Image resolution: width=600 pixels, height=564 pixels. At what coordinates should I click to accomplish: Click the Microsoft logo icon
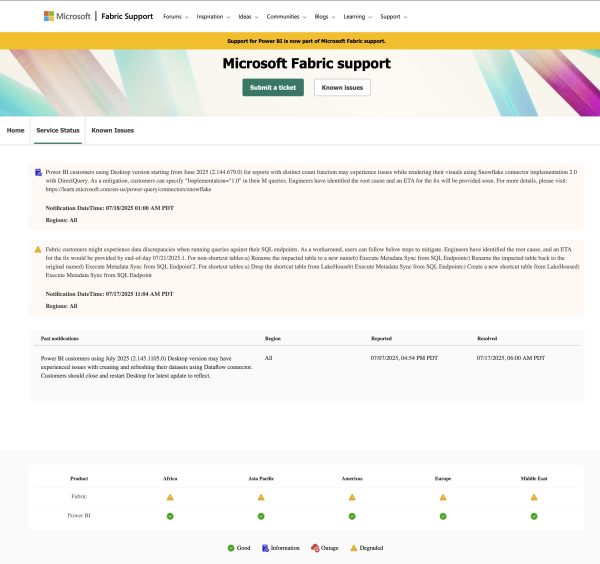49,16
